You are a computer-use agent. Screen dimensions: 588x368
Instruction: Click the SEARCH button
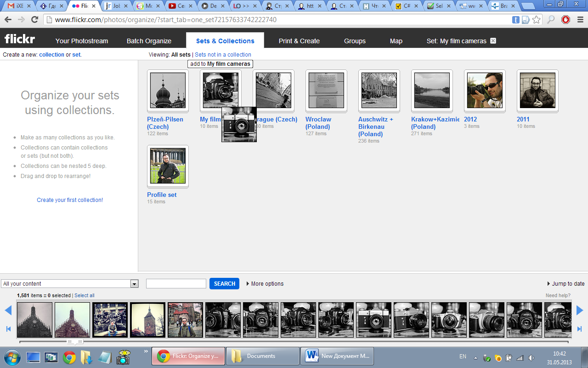(x=224, y=284)
